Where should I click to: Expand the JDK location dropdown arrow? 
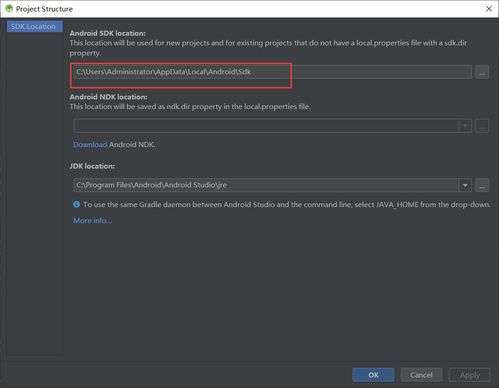465,185
